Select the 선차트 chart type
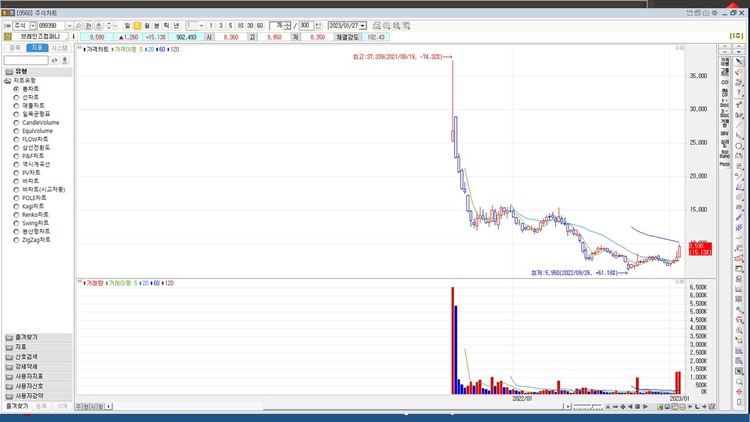 (16, 97)
